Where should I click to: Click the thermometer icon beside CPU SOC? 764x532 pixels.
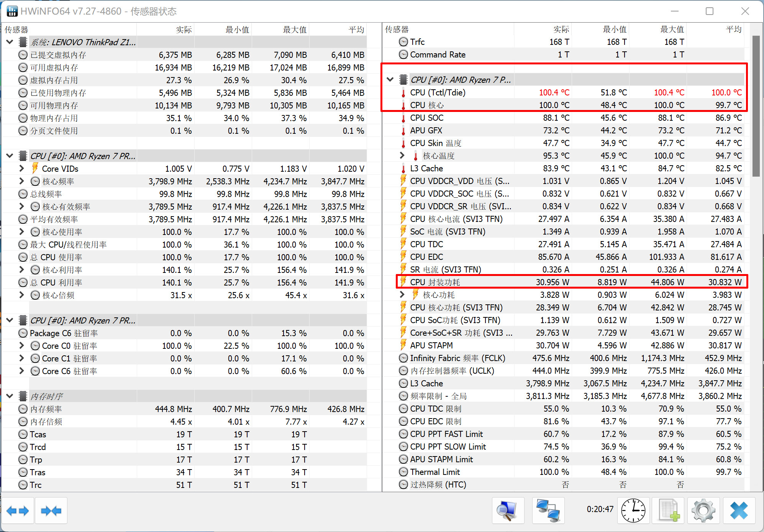[x=403, y=118]
